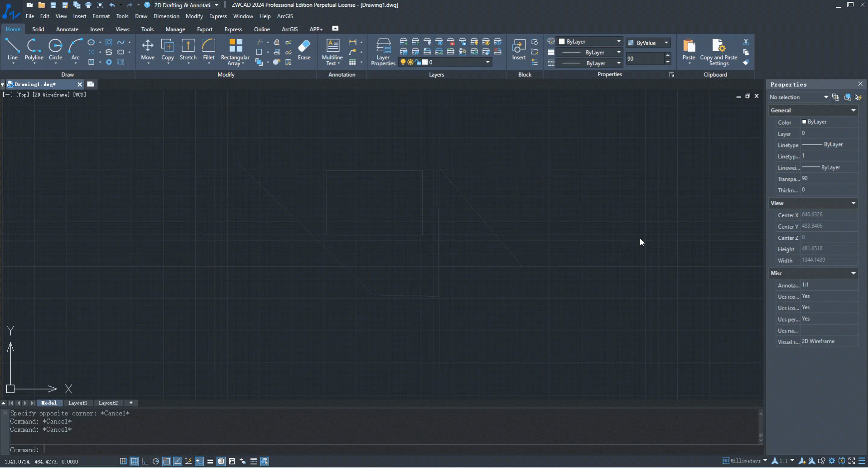Open Layer Properties manager

(383, 52)
